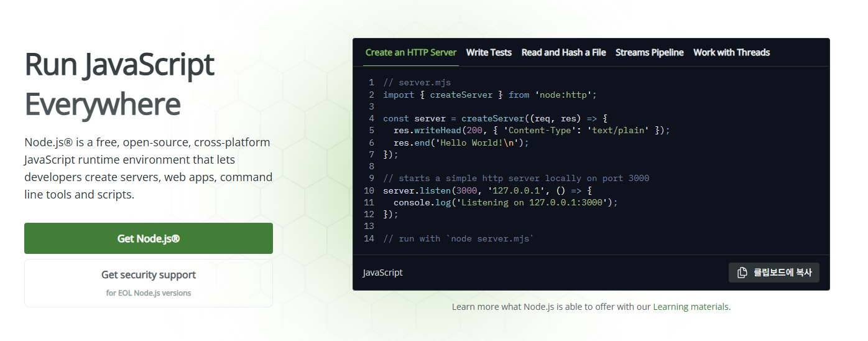
Task: Click the import createServer code line
Action: (x=490, y=95)
